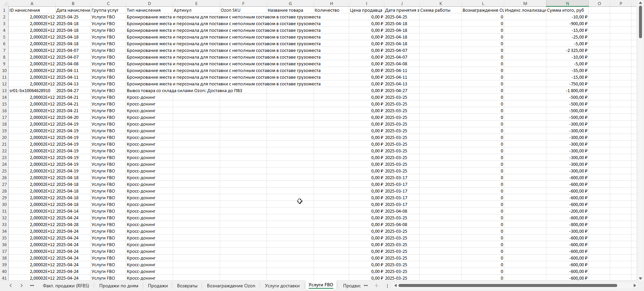Select entire row 13 via row header
This screenshot has height=291, width=644.
click(x=4, y=91)
